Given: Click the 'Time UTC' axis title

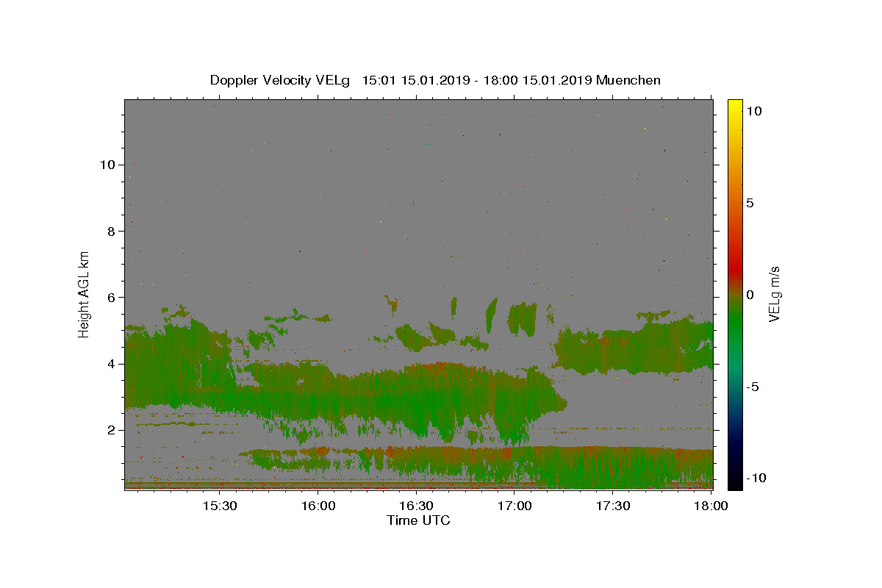Looking at the screenshot, I should [x=418, y=520].
